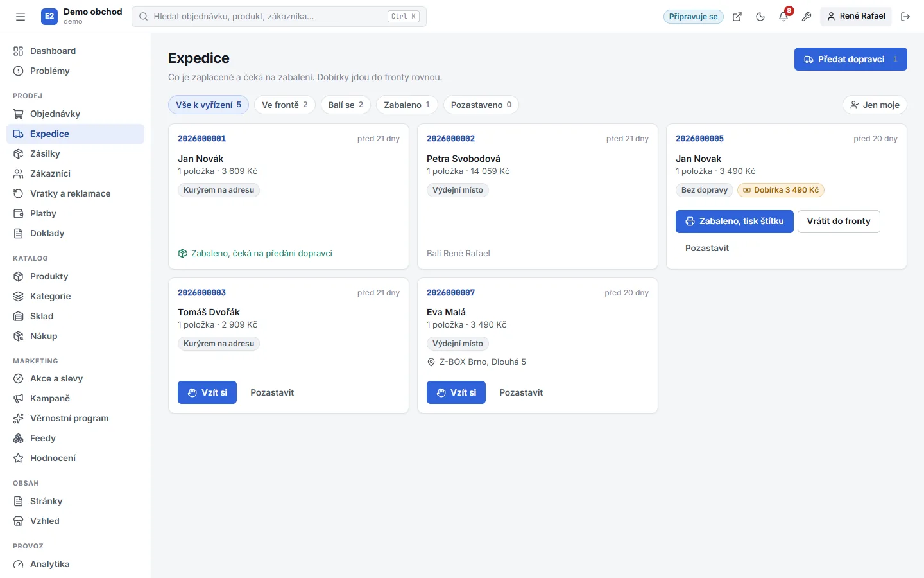The image size is (924, 578).
Task: Open notifications bell with badge 8
Action: coord(783,17)
